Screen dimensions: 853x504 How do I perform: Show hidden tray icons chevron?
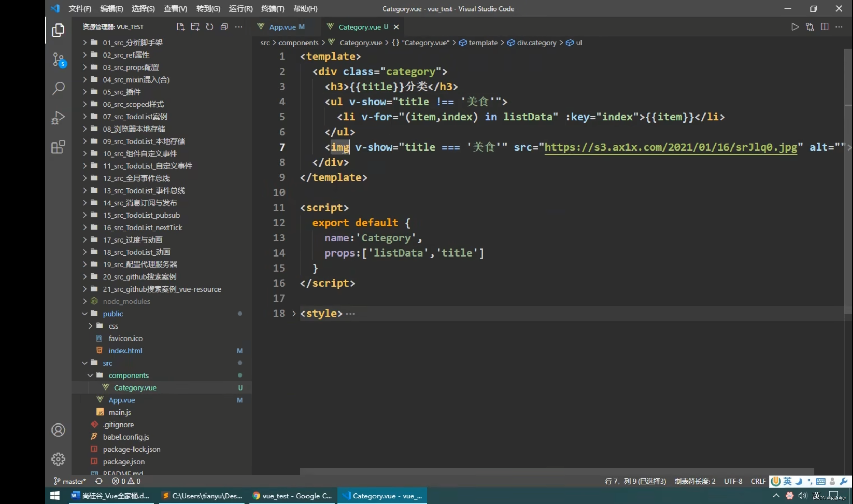click(x=776, y=496)
